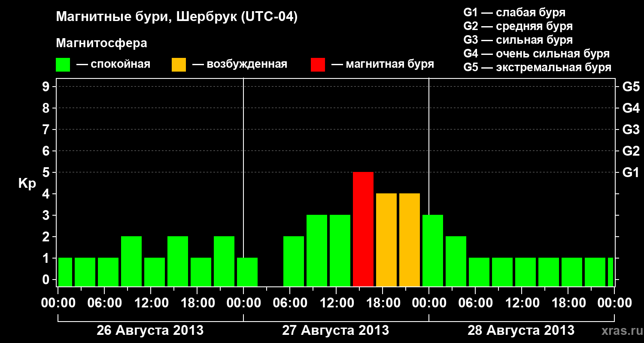Click the 'G5 — экстремальная буря' line

pos(538,67)
